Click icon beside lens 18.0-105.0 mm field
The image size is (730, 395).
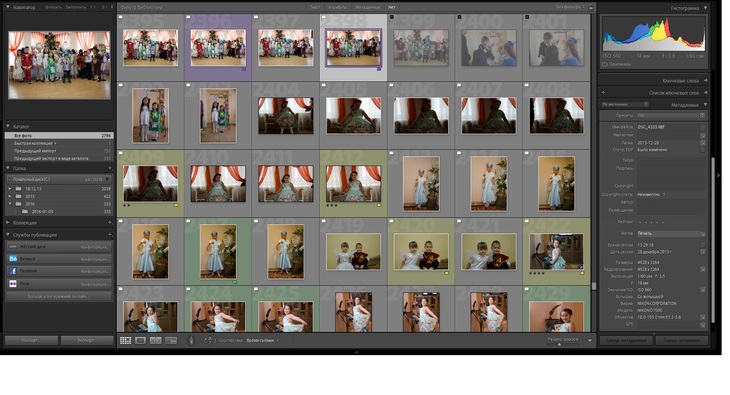coord(703,317)
